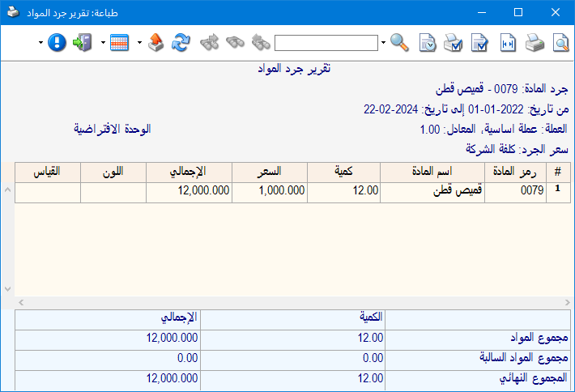
Task: Click the blue exclamation info icon
Action: click(x=57, y=43)
